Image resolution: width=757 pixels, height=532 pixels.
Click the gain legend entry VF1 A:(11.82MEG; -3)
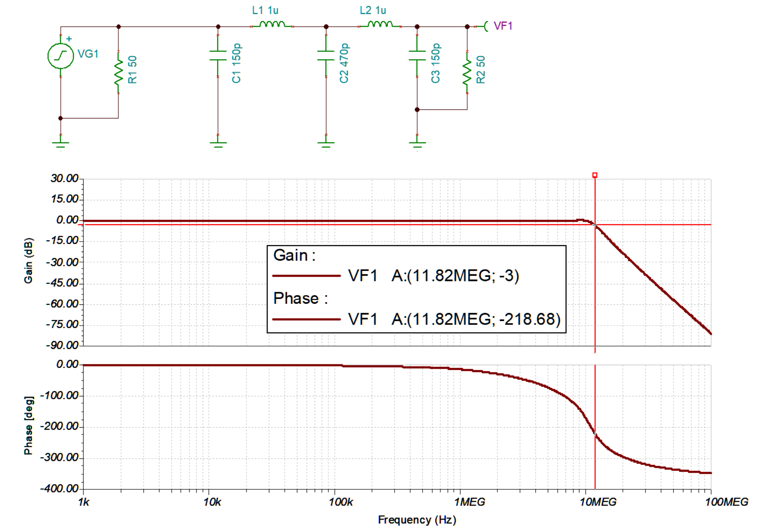pos(434,276)
